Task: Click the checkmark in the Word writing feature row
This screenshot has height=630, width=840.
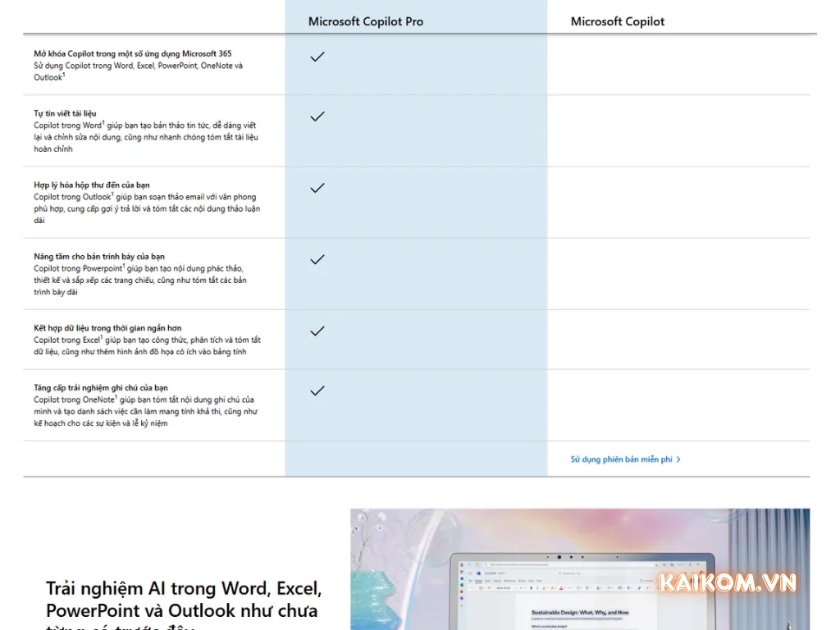Action: [x=317, y=116]
